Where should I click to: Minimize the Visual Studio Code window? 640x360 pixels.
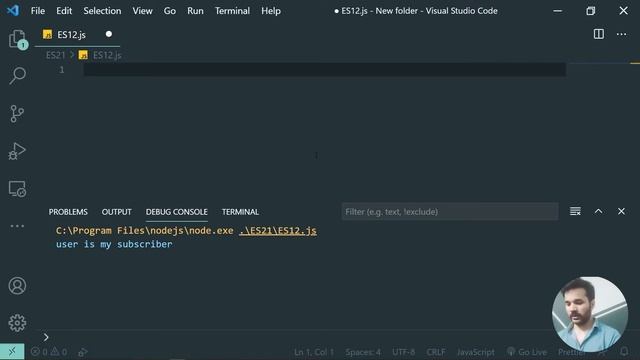tap(558, 11)
